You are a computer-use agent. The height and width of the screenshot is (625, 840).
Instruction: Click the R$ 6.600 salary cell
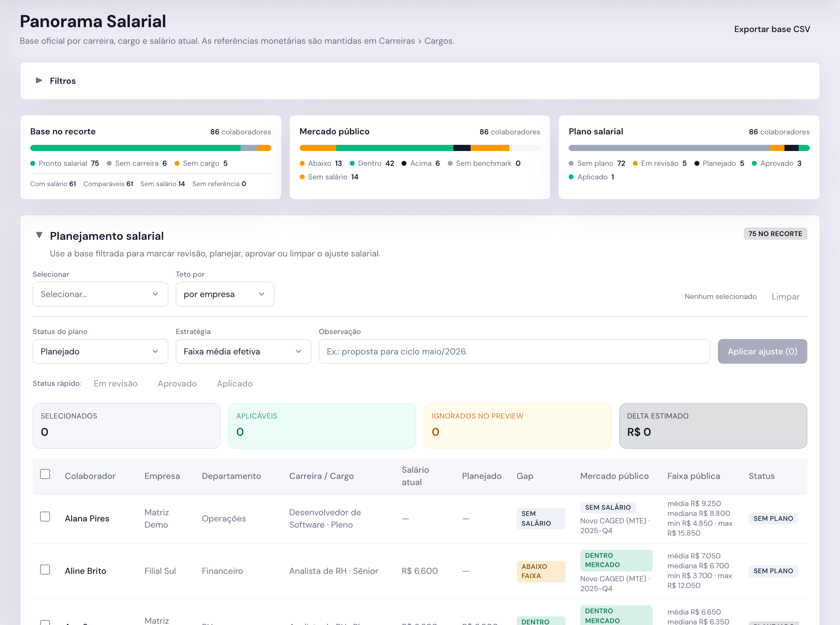[x=420, y=571]
